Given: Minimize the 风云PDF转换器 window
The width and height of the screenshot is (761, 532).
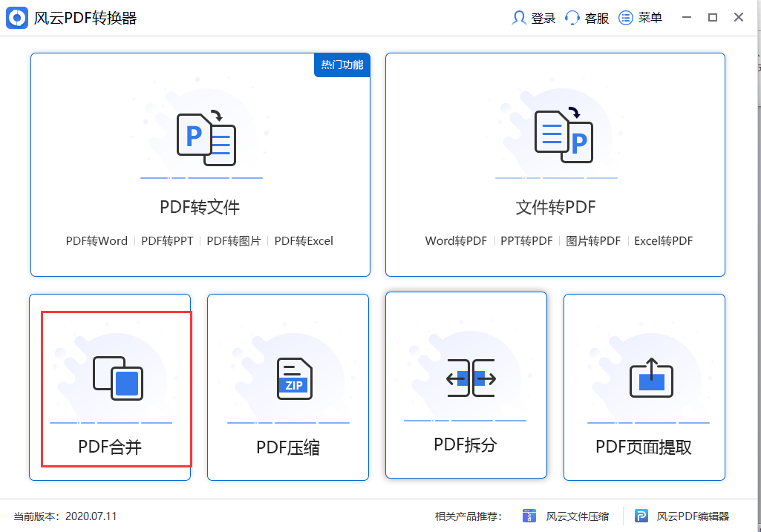Looking at the screenshot, I should pyautogui.click(x=686, y=18).
